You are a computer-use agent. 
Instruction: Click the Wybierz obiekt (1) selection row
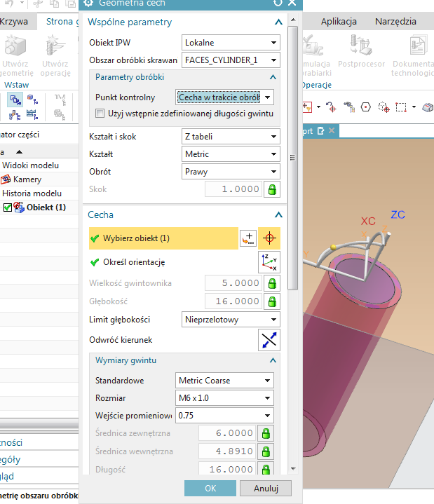pyautogui.click(x=163, y=238)
